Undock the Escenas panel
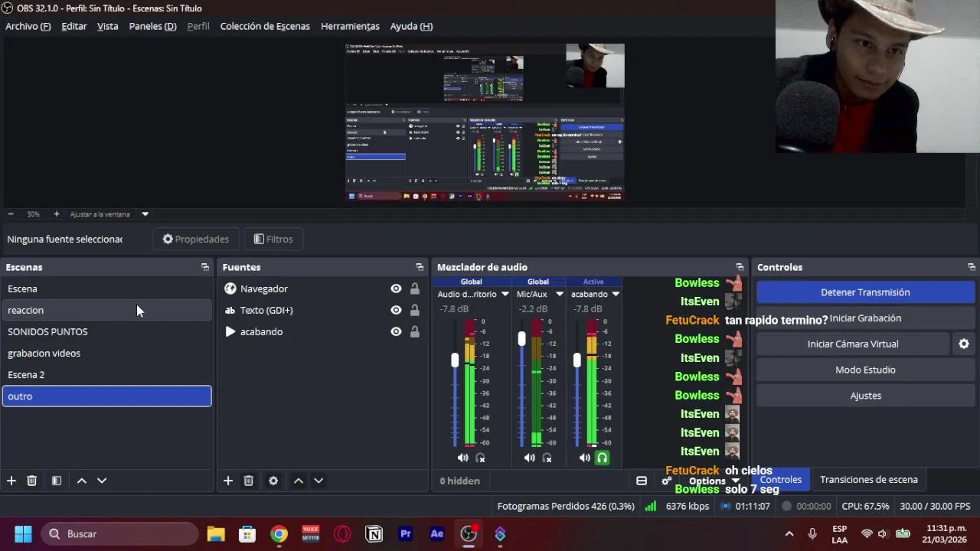980x551 pixels. pyautogui.click(x=204, y=267)
